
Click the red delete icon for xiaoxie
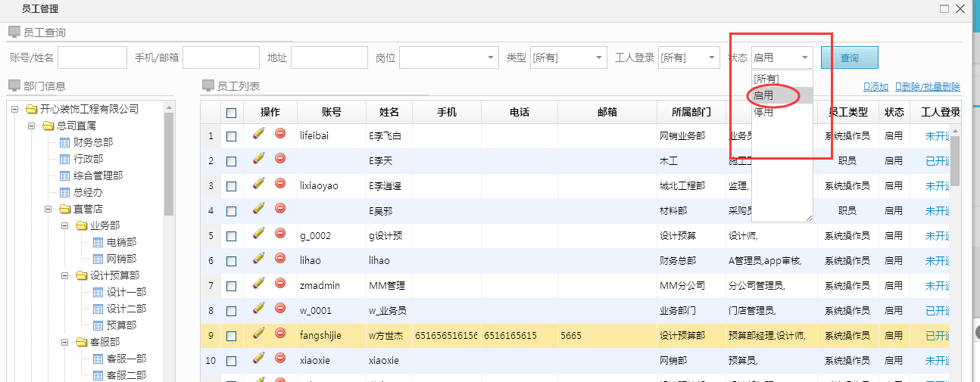pyautogui.click(x=280, y=359)
